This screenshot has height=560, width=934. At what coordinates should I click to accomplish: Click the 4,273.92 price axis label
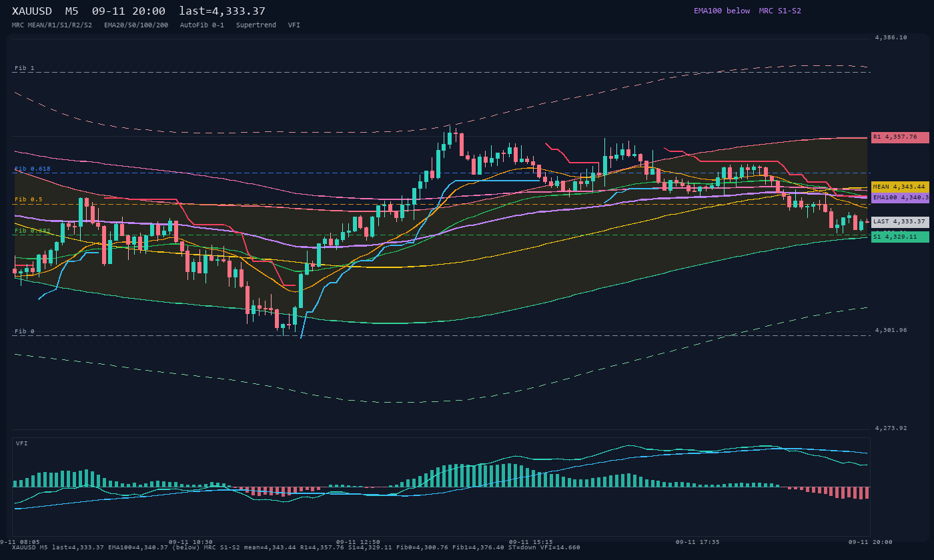coord(891,429)
